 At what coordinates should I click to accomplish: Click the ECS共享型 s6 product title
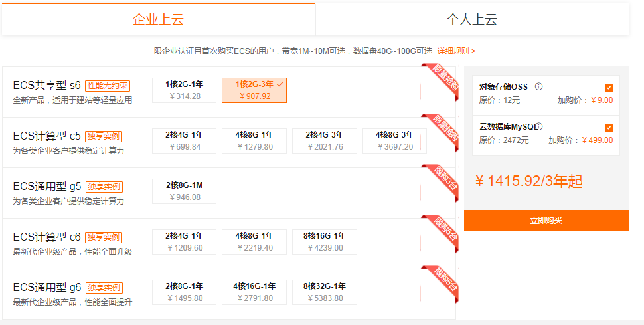coord(47,86)
